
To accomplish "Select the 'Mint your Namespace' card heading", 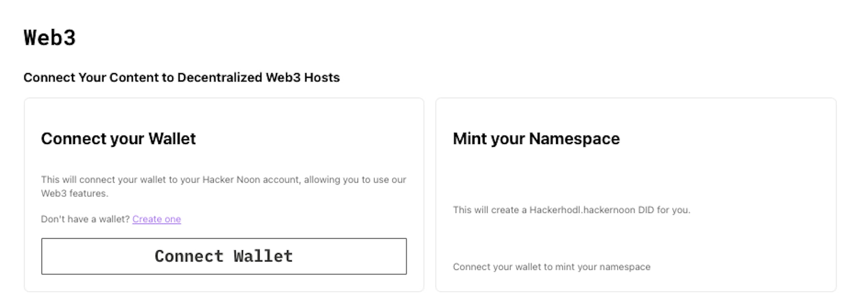I will (x=536, y=139).
